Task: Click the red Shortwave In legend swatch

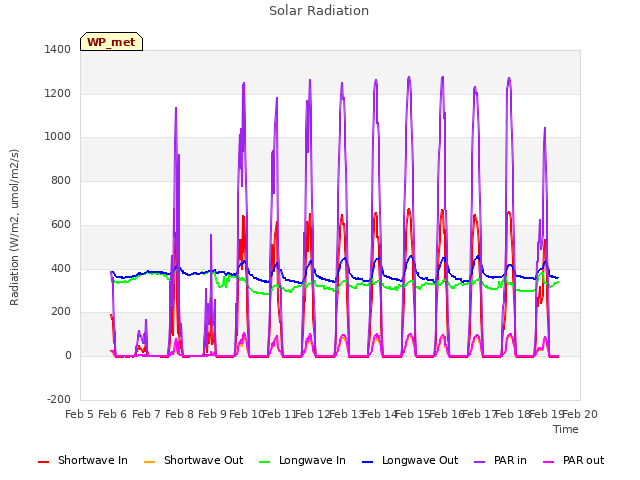Action: coord(43,462)
